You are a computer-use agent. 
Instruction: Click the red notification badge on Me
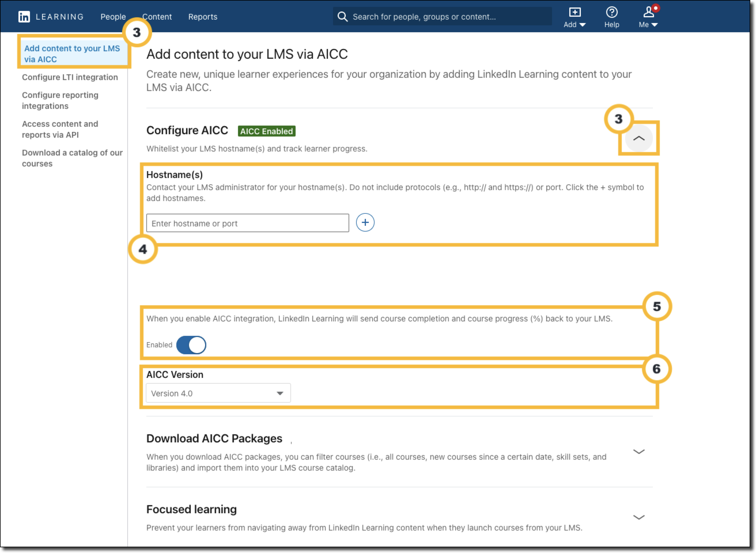coord(655,8)
